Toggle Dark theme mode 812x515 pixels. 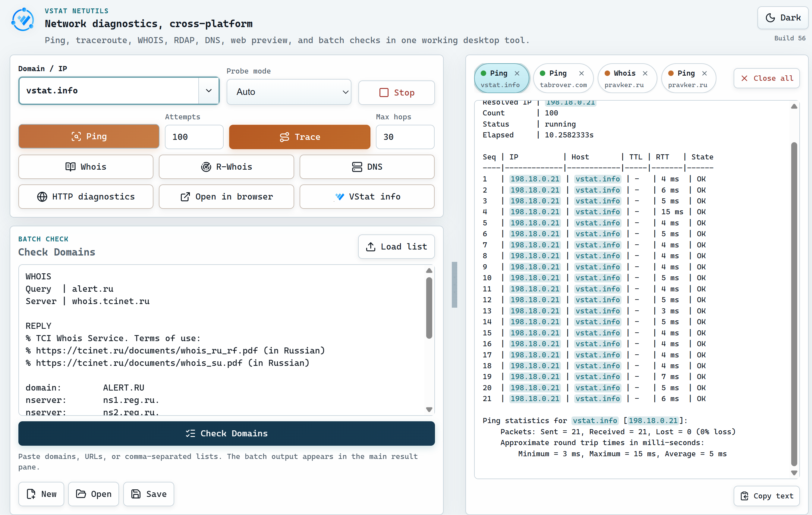click(x=782, y=17)
